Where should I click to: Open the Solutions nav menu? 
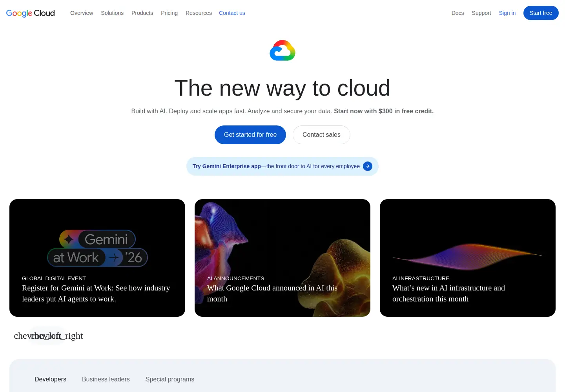112,13
